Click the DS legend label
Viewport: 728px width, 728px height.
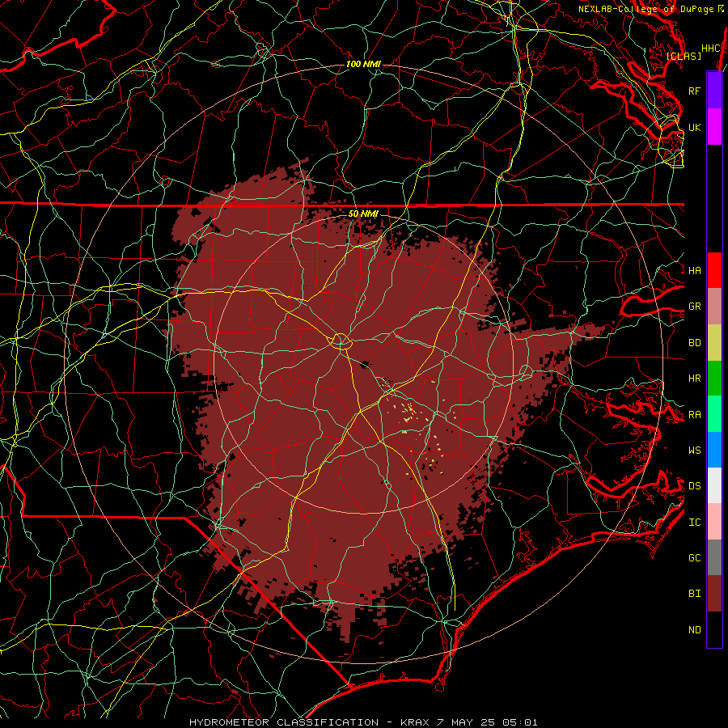coord(695,485)
